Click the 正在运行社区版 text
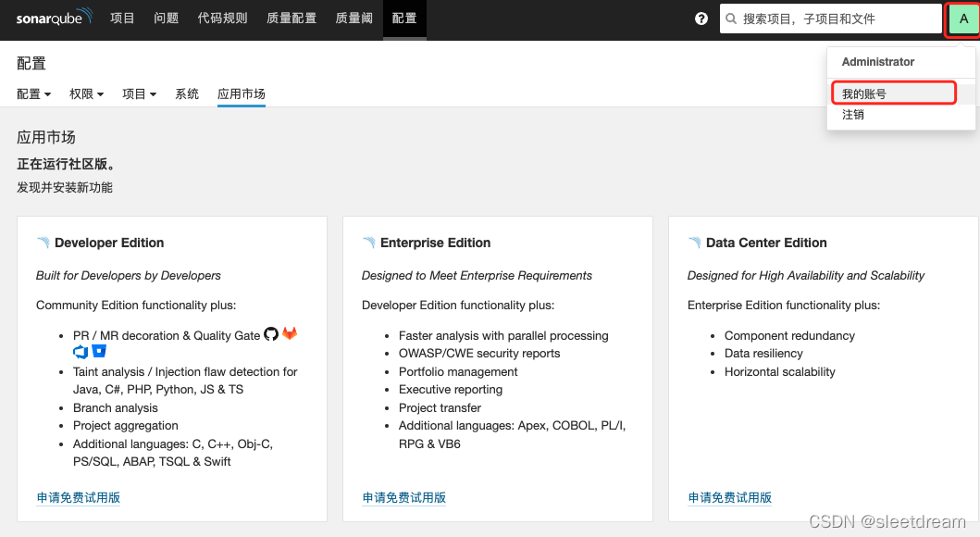Image resolution: width=980 pixels, height=537 pixels. pos(66,165)
